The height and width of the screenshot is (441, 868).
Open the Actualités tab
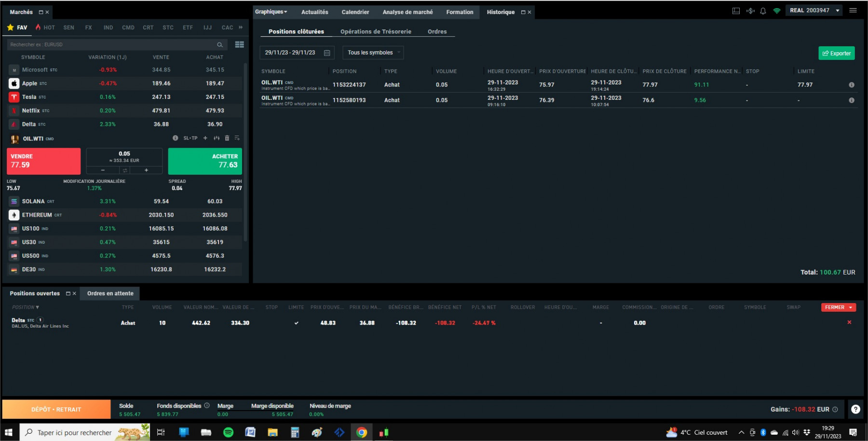click(314, 12)
